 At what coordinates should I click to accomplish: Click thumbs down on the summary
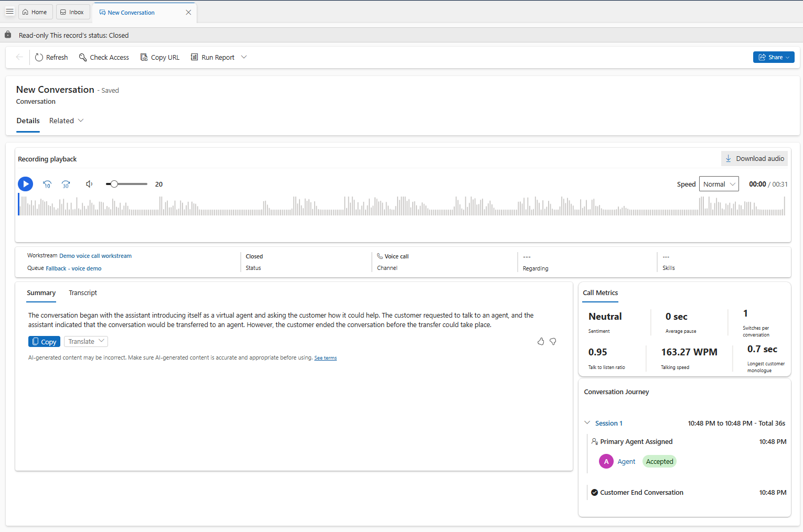click(x=553, y=341)
